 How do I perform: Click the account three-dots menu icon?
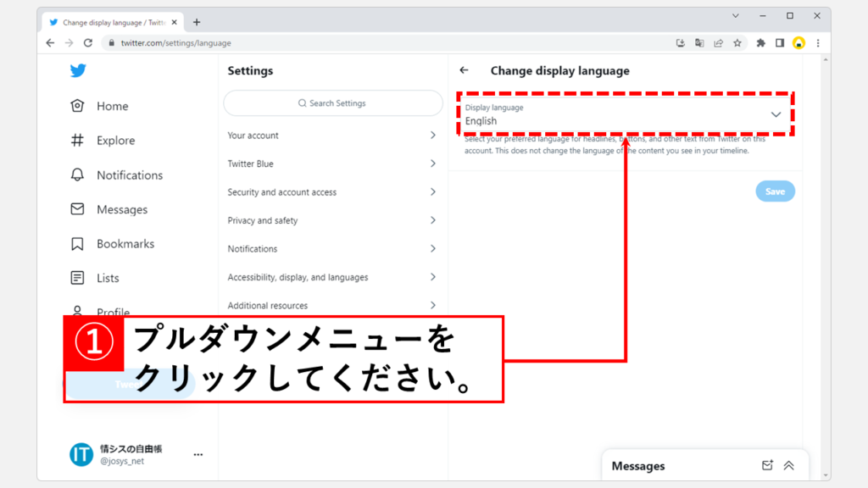[198, 455]
